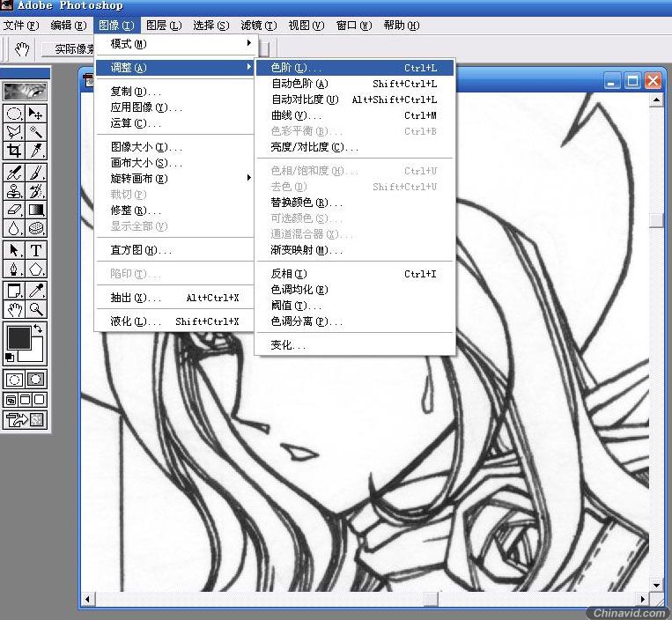Click the Jump to ImageReady icon
This screenshot has width=672, height=620.
tap(25, 420)
